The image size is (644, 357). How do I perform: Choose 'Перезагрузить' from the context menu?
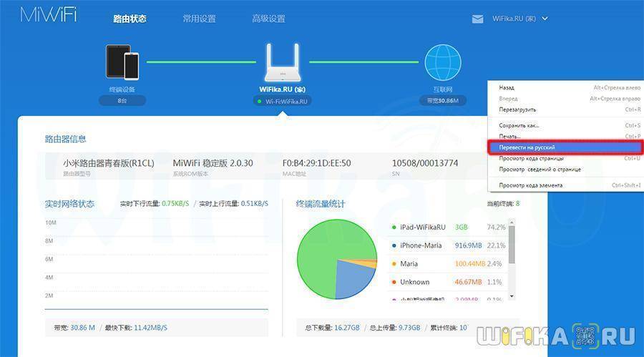(517, 109)
